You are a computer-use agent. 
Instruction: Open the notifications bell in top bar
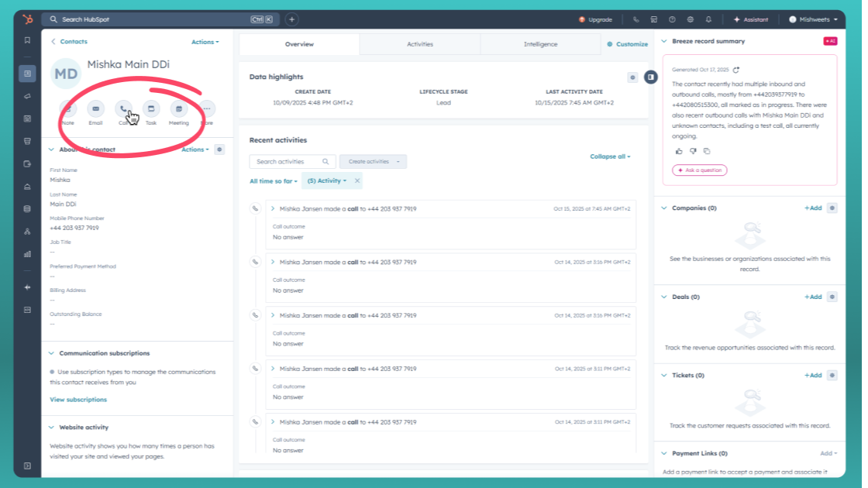coord(708,19)
